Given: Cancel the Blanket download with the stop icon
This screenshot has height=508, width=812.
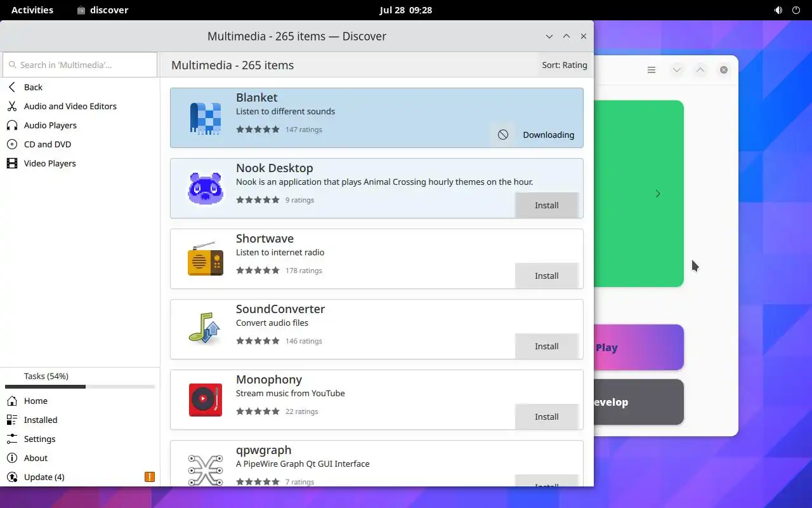Looking at the screenshot, I should point(503,135).
